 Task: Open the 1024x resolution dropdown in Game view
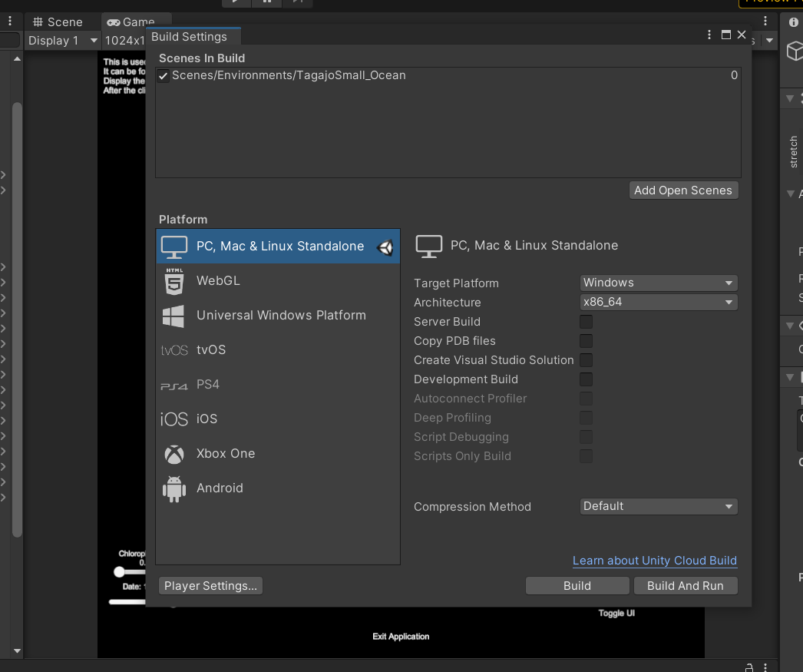coord(124,41)
